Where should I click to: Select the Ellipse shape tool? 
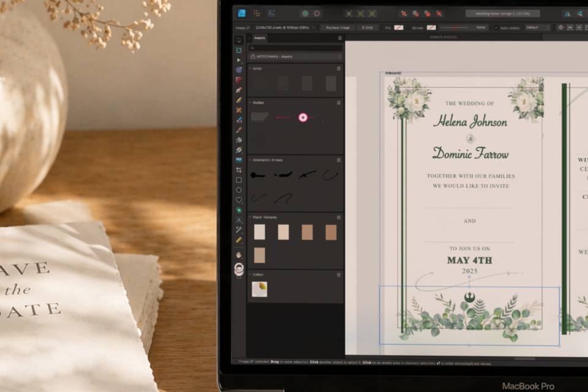[x=239, y=190]
